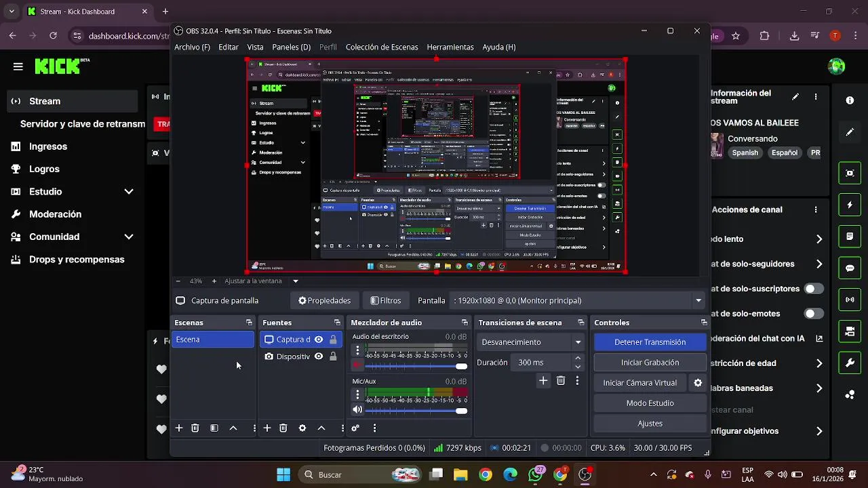The width and height of the screenshot is (868, 488).
Task: Open Kick wrench tools icon in right rail
Action: pos(850,363)
